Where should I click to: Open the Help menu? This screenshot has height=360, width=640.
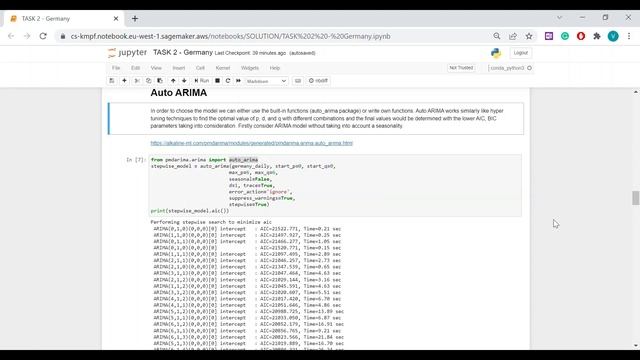[275, 68]
